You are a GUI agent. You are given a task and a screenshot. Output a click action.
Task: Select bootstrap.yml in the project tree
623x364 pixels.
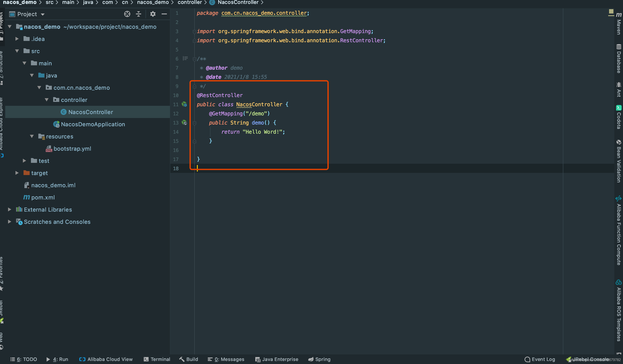point(72,149)
